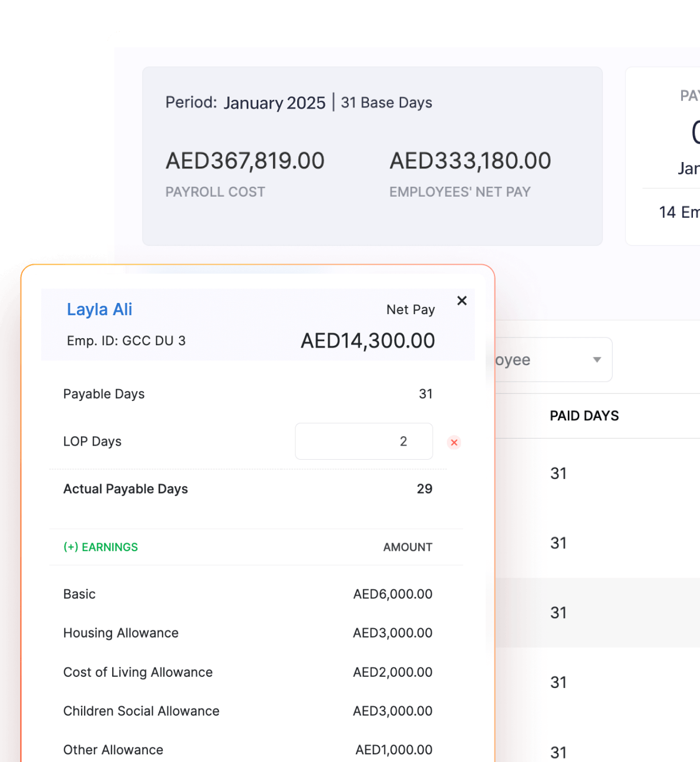The width and height of the screenshot is (700, 762).
Task: Select the January 2025 period header
Action: tap(274, 103)
